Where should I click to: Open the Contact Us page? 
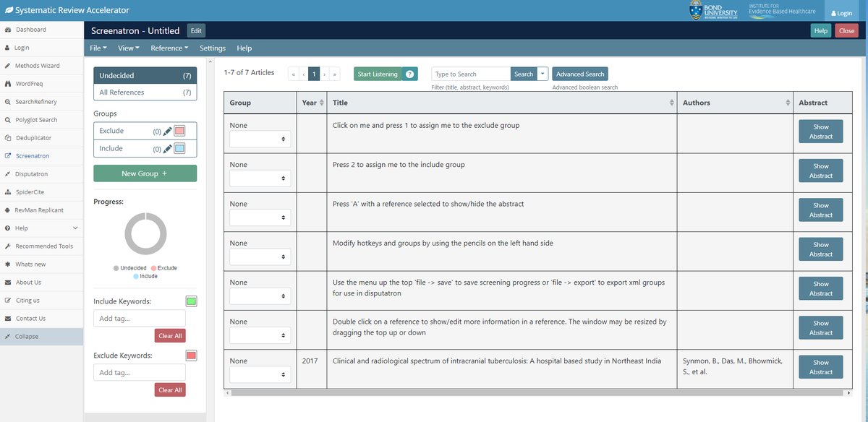[41, 319]
